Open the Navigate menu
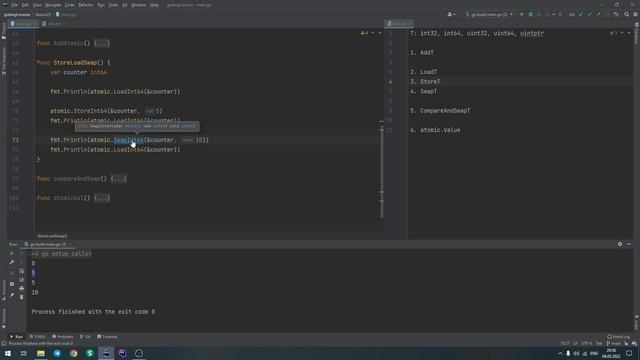Viewport: 640px width, 360px height. coord(53,5)
